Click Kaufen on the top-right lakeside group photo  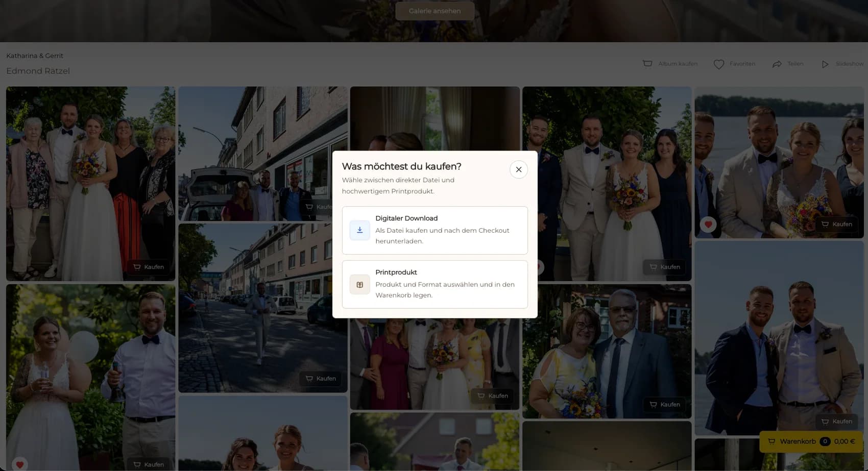pos(837,224)
